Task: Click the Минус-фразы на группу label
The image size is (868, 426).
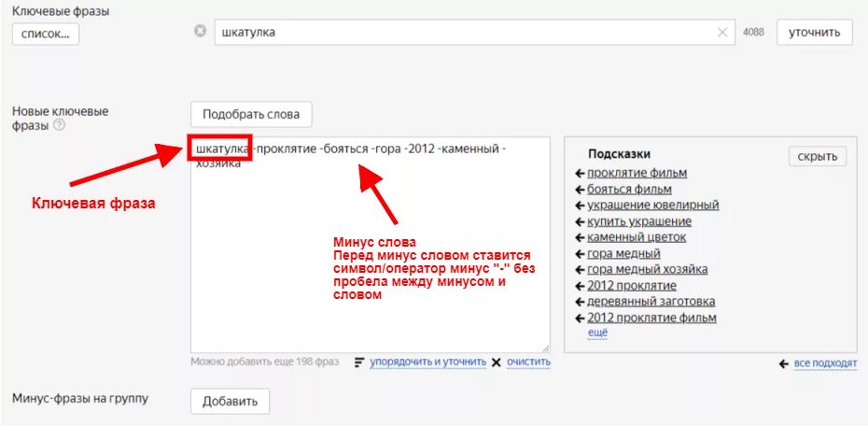Action: pyautogui.click(x=80, y=398)
